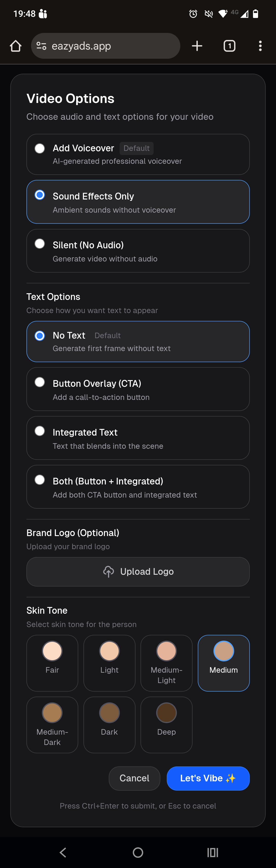
Task: Open the browser overflow menu
Action: click(260, 46)
